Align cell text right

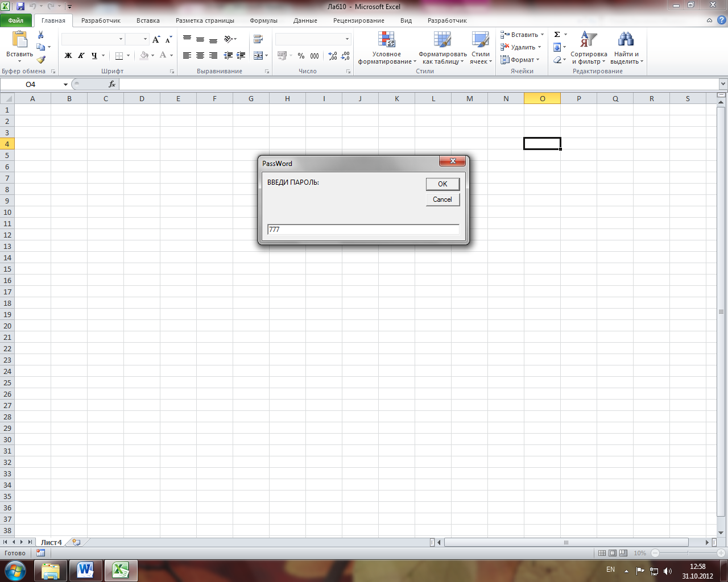tap(213, 56)
